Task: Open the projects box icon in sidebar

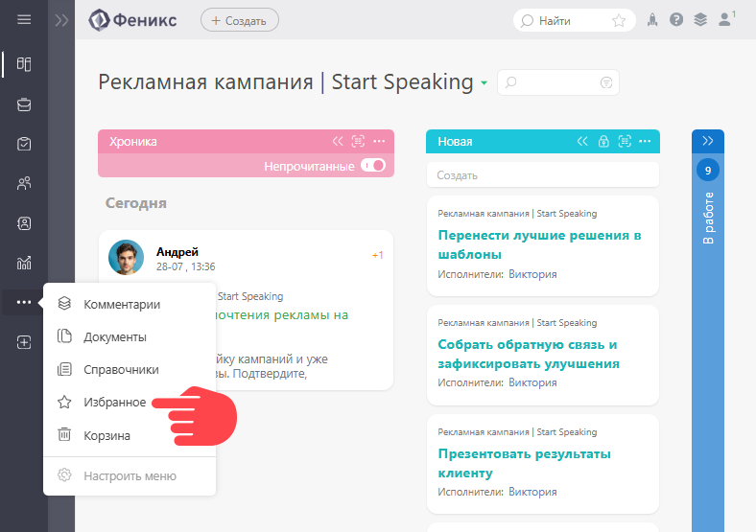Action: coord(24,104)
